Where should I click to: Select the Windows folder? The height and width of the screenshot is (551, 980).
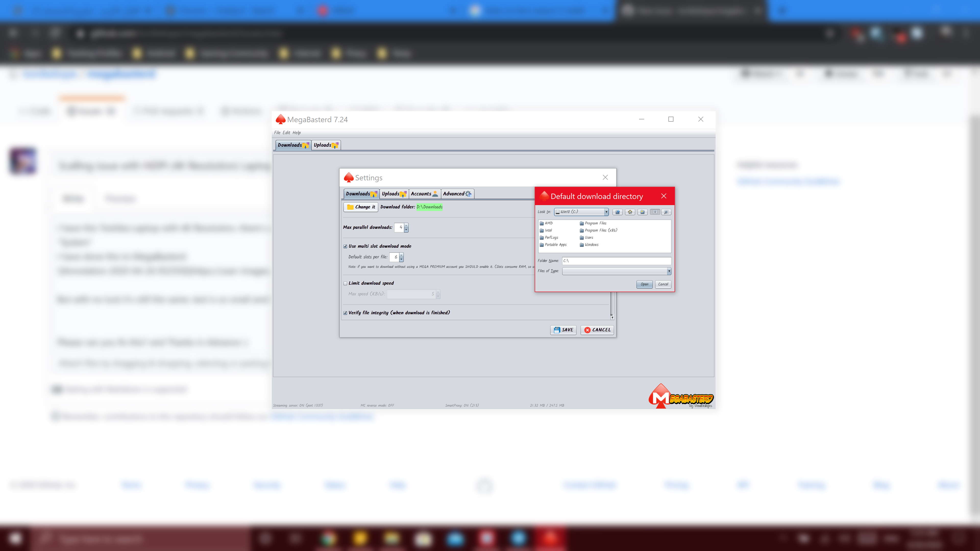click(589, 245)
